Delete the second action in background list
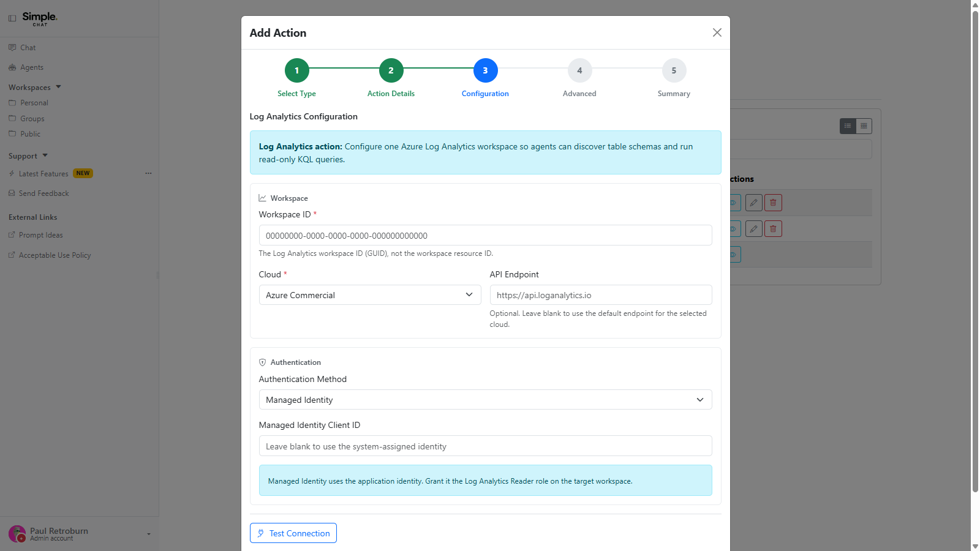The width and height of the screenshot is (980, 551). [x=774, y=229]
